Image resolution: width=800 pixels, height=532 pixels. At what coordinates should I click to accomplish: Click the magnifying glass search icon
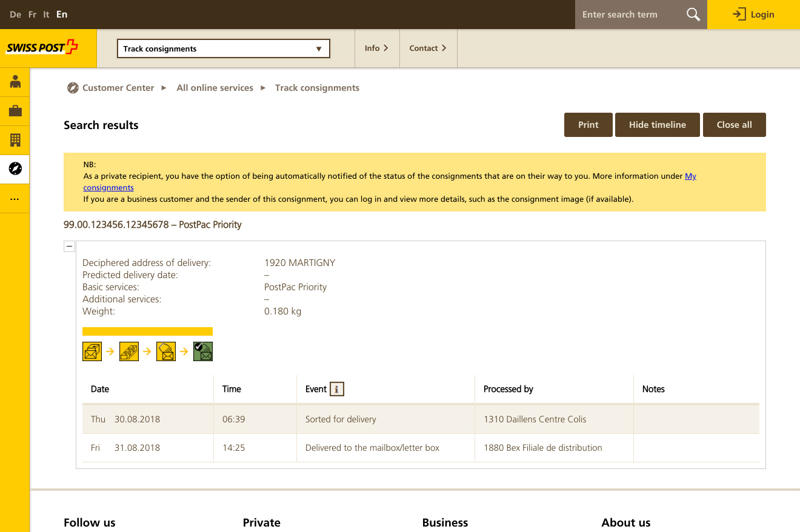pyautogui.click(x=693, y=15)
